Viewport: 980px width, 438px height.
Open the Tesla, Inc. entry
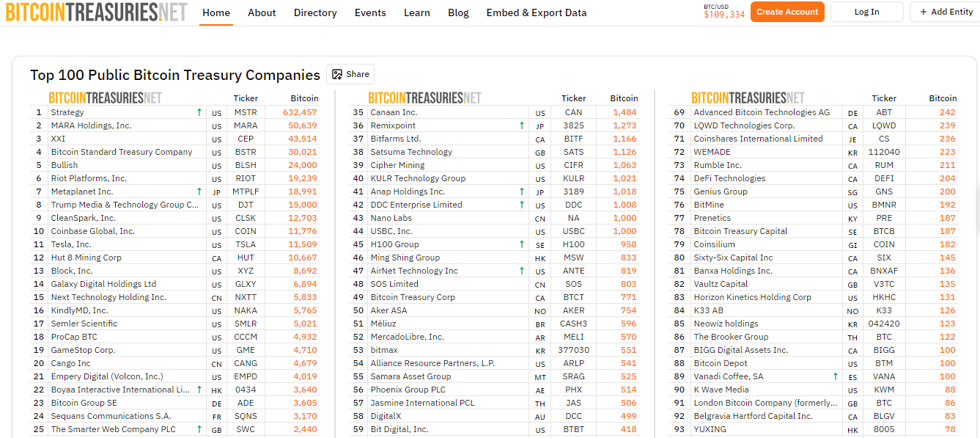(71, 244)
